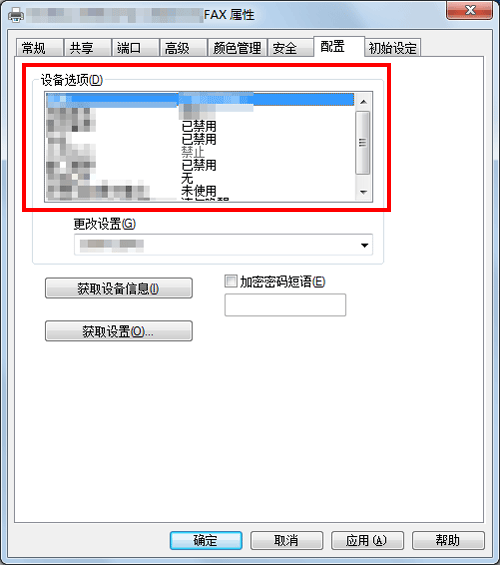Switch to the 安全 tab
The height and width of the screenshot is (565, 500).
click(x=290, y=48)
